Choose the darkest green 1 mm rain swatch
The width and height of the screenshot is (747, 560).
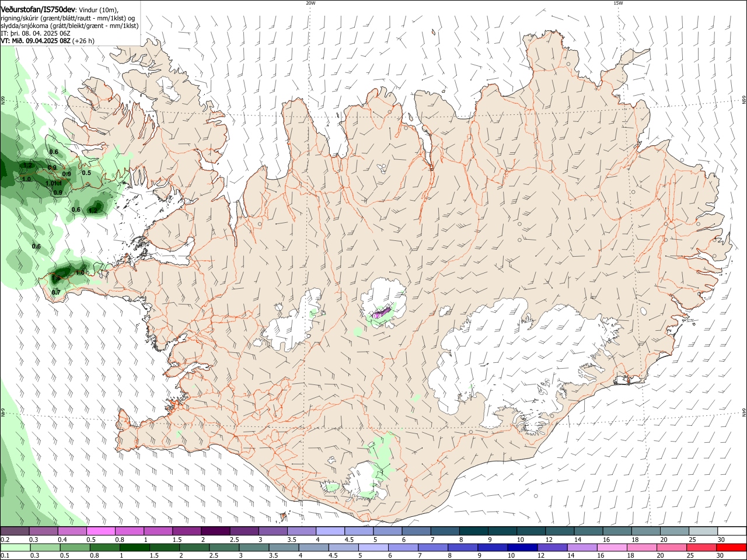pyautogui.click(x=134, y=548)
